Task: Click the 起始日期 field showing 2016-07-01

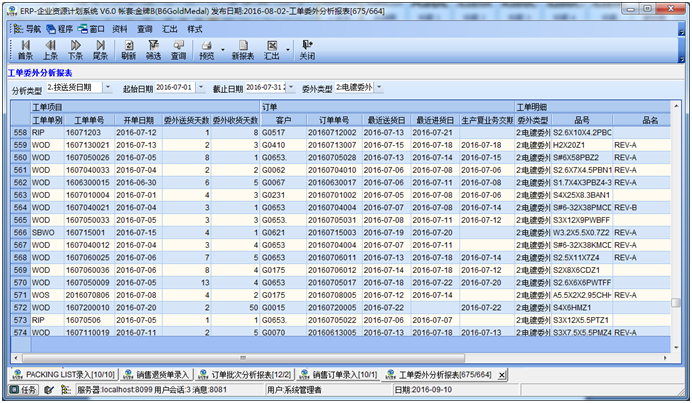Action: tap(176, 87)
